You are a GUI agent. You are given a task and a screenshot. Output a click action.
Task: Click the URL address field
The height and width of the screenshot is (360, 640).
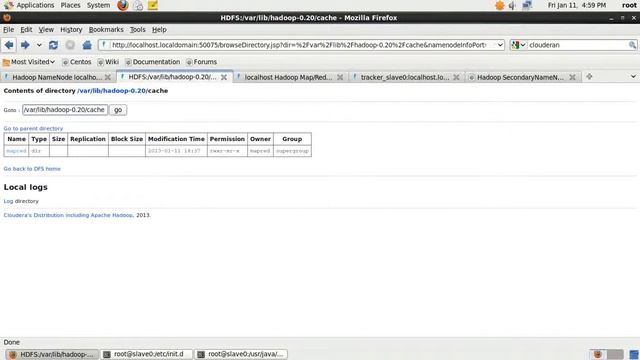point(298,45)
